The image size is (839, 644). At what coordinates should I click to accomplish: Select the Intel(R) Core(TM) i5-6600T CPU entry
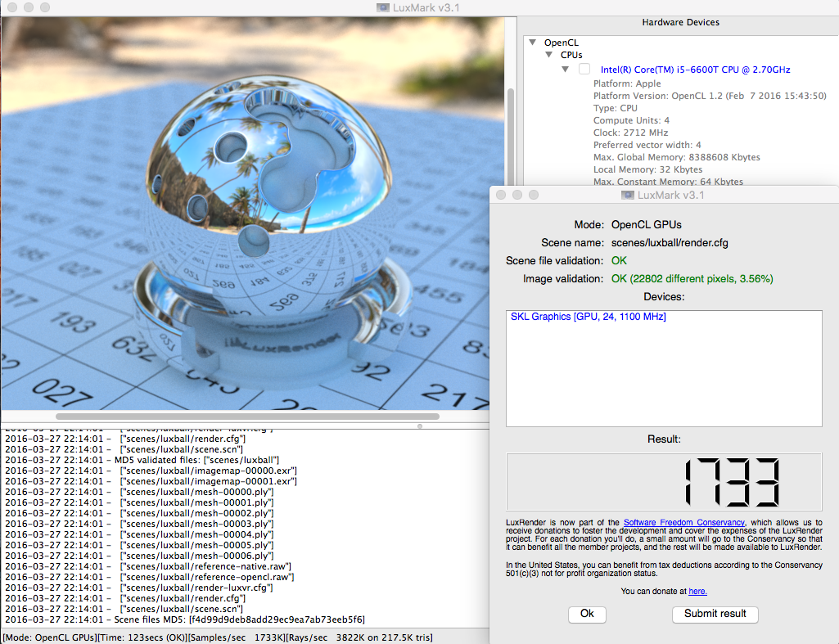coord(695,70)
